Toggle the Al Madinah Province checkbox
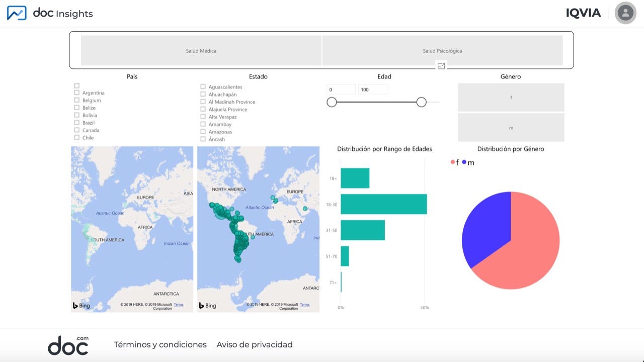This screenshot has height=362, width=644. tap(203, 102)
